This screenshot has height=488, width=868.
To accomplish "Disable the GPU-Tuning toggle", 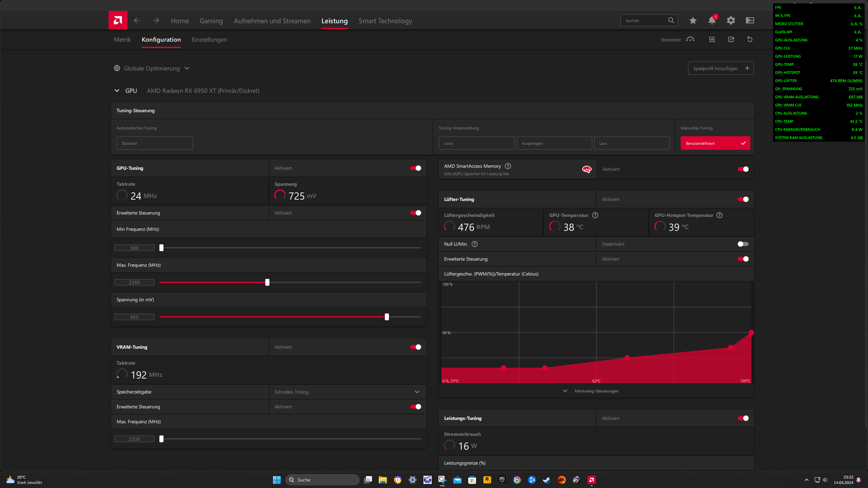I will 416,168.
